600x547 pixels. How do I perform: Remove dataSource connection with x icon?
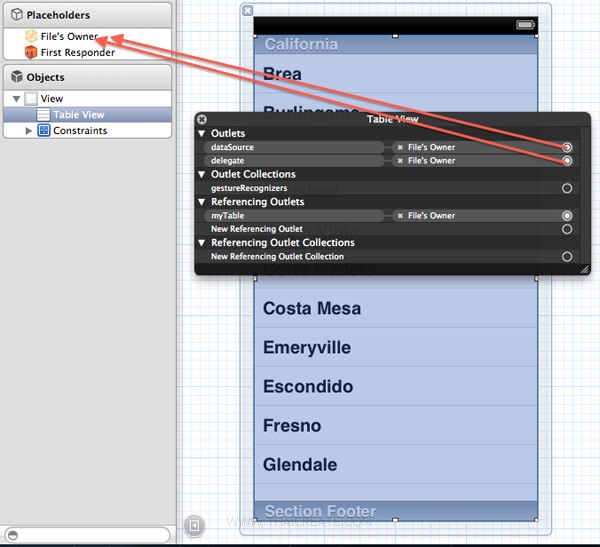(400, 147)
